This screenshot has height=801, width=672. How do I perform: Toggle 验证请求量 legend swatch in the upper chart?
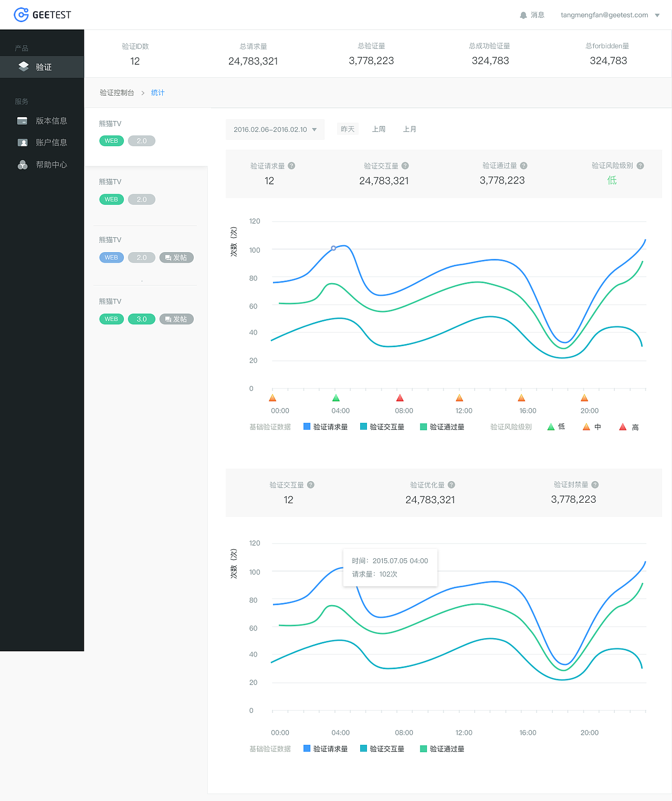307,426
